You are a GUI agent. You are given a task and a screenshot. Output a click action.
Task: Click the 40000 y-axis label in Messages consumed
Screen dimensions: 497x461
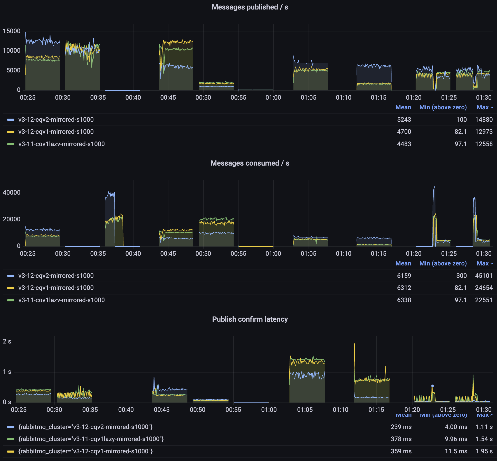pos(11,193)
